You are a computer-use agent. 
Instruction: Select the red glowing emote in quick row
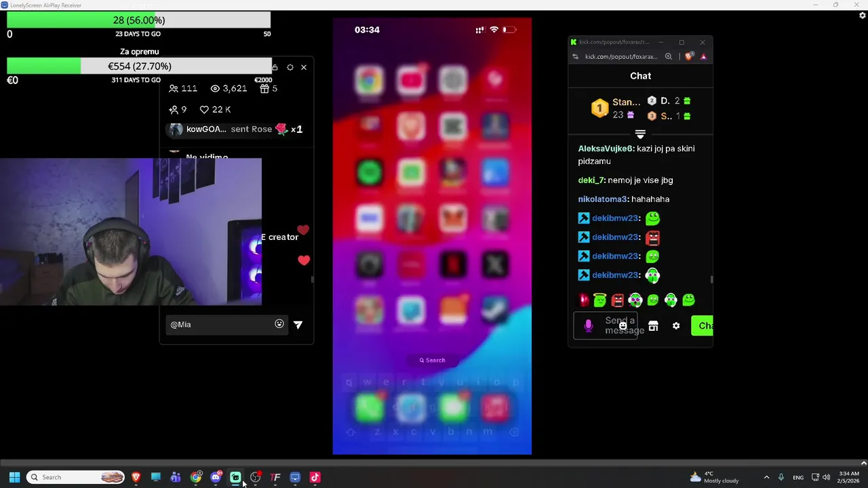coord(584,300)
